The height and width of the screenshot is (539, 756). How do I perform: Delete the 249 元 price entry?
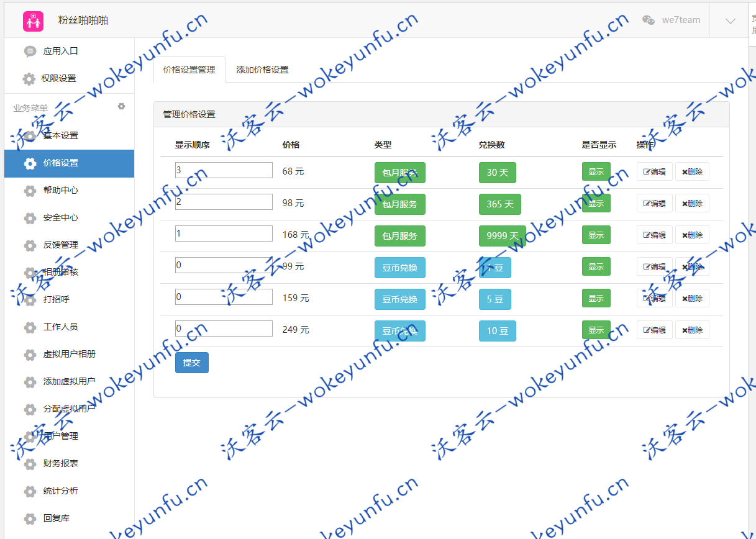pos(692,330)
